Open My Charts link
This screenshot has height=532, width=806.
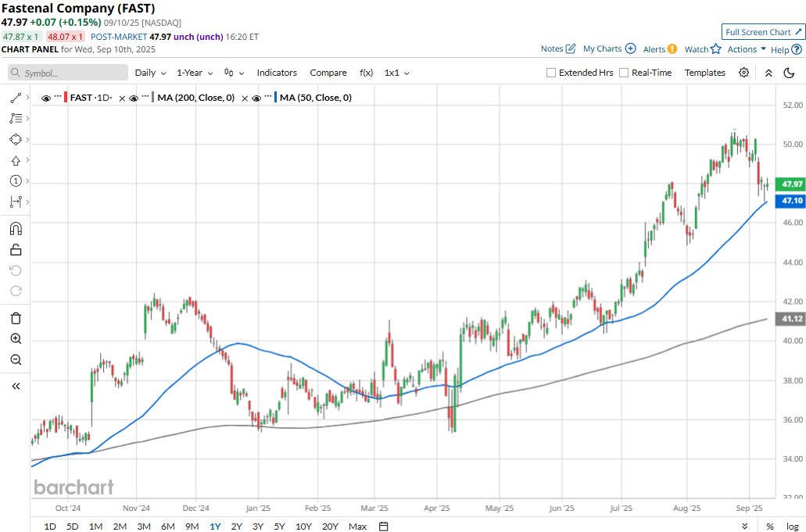[x=609, y=48]
